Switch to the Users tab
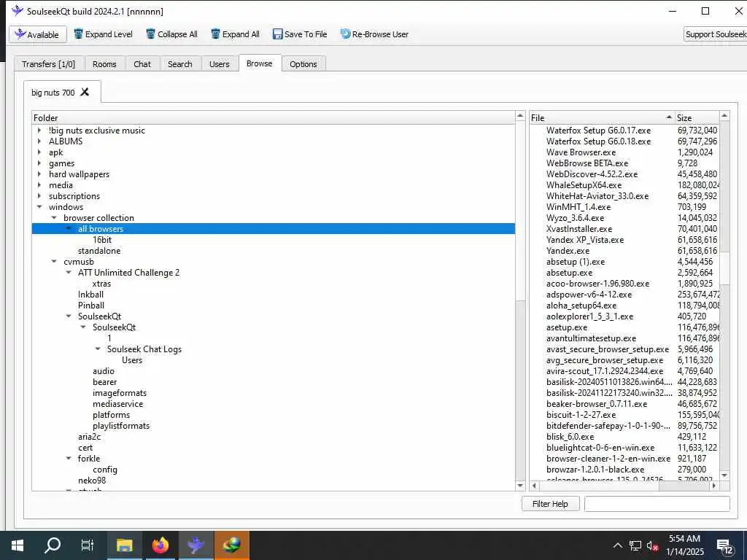 [219, 64]
